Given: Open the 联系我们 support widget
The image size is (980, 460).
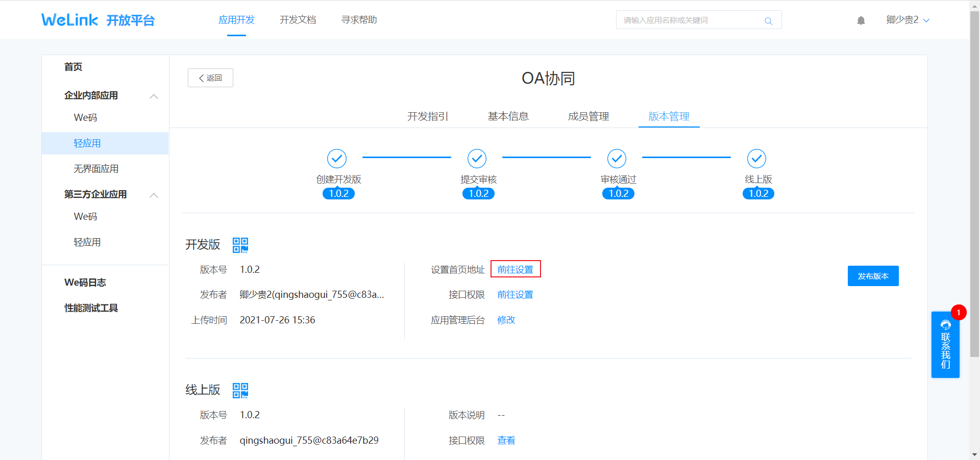Looking at the screenshot, I should tap(945, 345).
